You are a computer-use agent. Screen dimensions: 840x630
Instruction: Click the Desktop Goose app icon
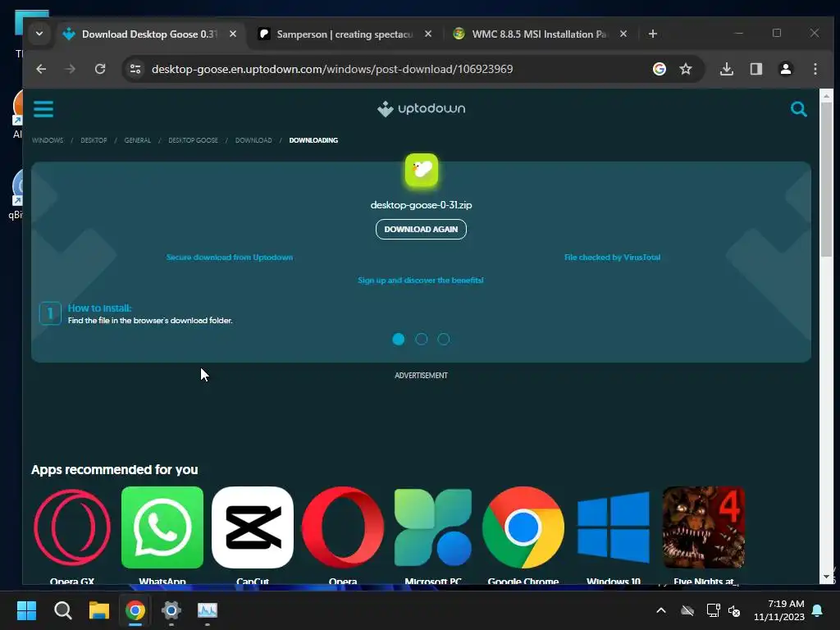pyautogui.click(x=422, y=171)
